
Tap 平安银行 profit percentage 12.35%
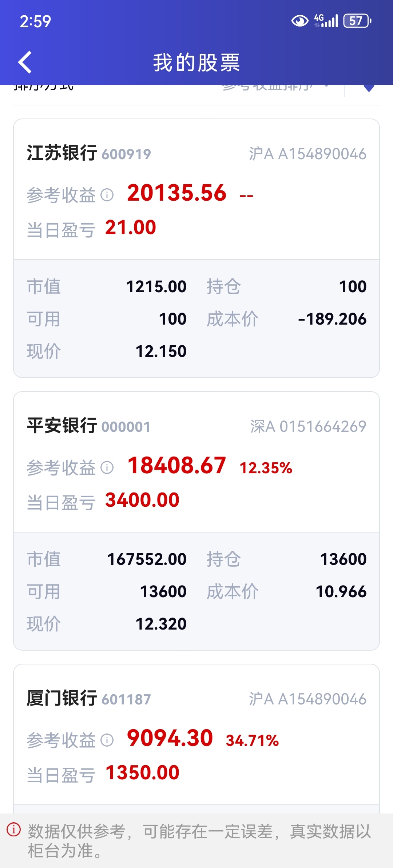[x=266, y=468]
